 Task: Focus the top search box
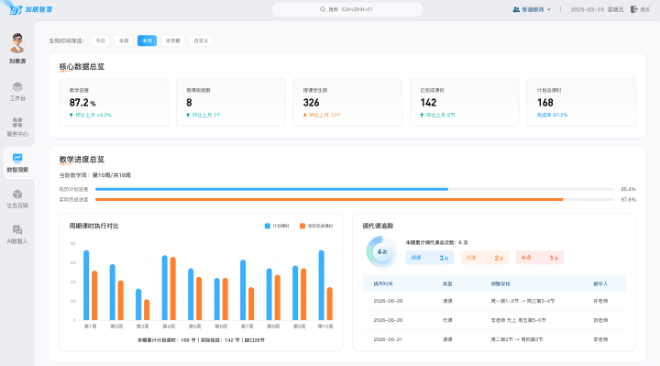point(347,9)
